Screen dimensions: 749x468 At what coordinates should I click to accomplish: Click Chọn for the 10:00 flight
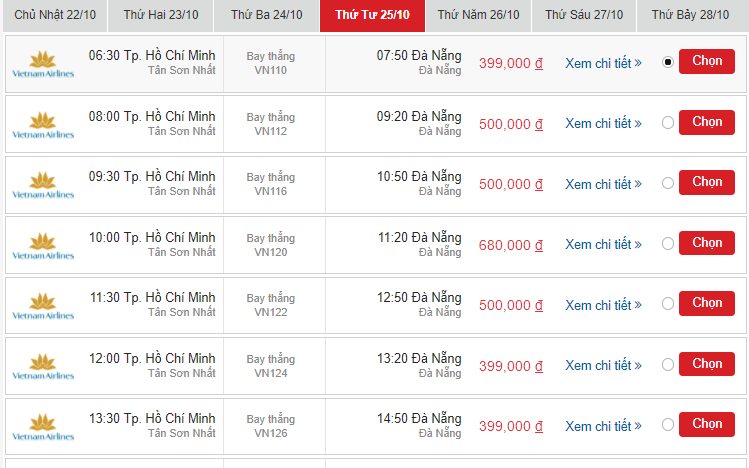click(707, 243)
